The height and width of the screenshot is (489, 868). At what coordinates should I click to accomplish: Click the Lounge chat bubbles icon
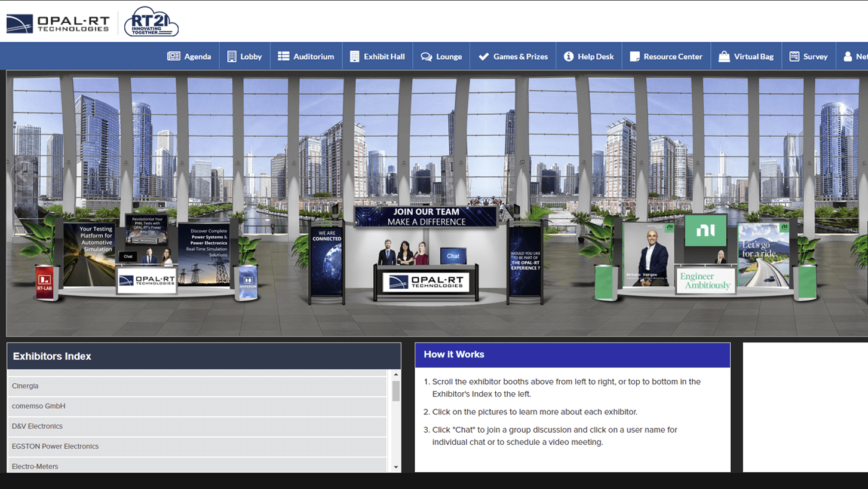[427, 57]
